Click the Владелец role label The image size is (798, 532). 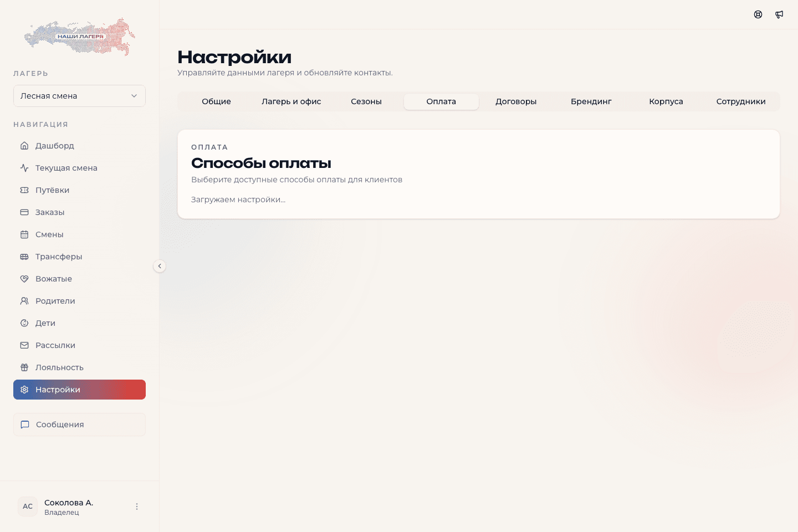[x=62, y=513]
